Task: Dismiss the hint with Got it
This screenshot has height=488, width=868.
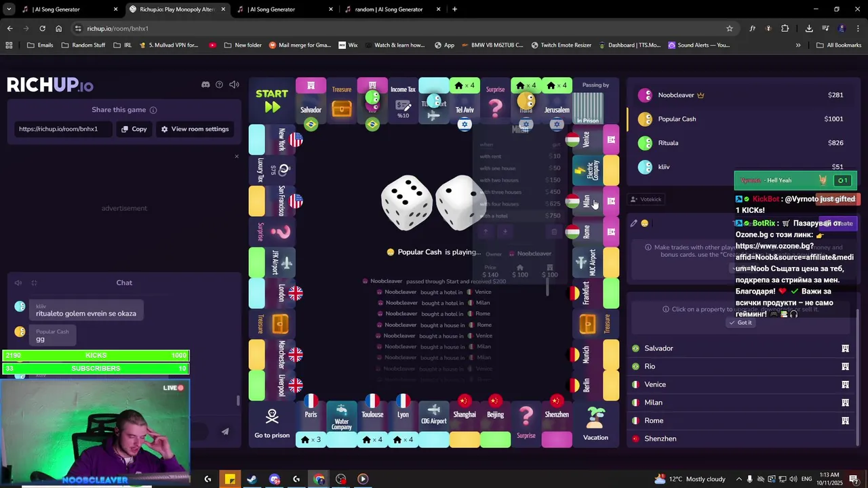Action: (x=741, y=323)
